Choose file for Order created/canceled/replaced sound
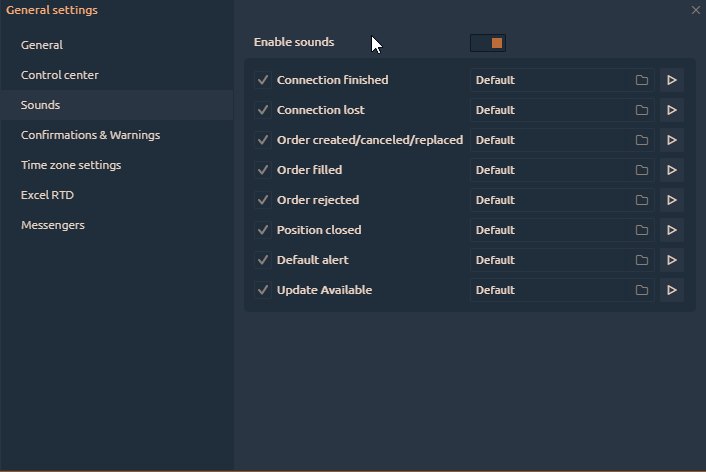Image resolution: width=706 pixels, height=472 pixels. [x=642, y=140]
